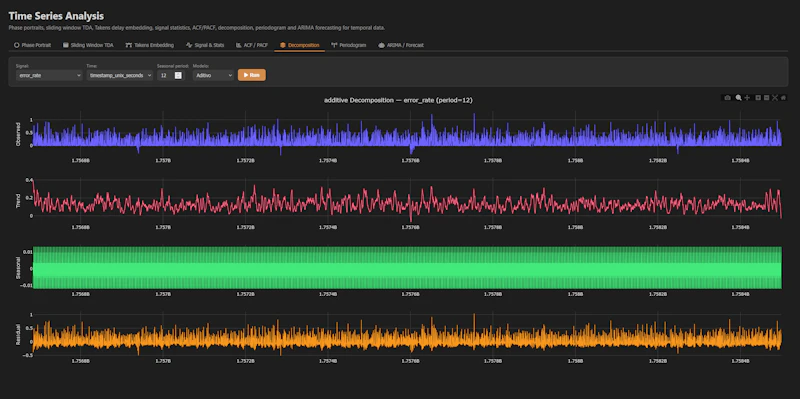Click the Time Series Analysis heading

[x=56, y=16]
